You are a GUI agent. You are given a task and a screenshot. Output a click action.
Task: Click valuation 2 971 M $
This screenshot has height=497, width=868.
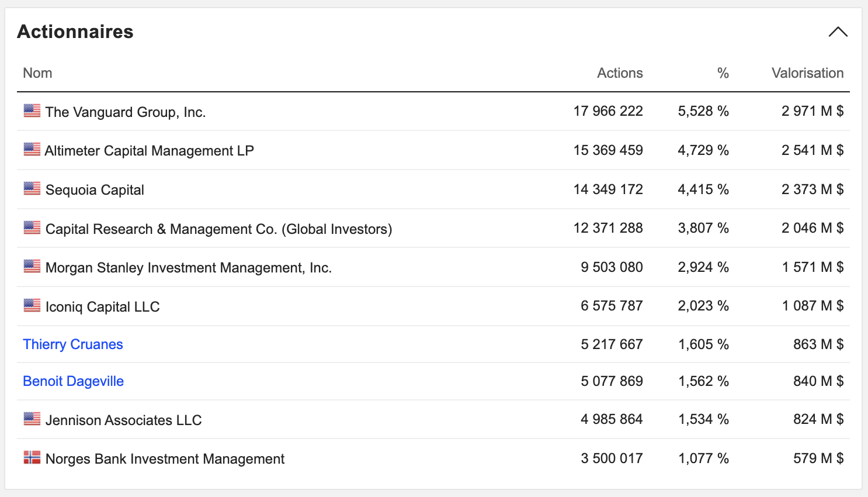[x=813, y=111]
